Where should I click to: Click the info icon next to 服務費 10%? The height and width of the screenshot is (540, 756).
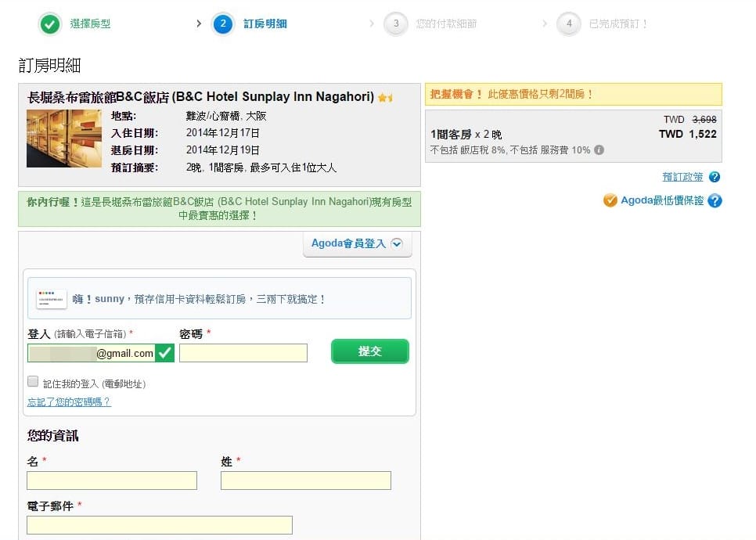[x=599, y=149]
